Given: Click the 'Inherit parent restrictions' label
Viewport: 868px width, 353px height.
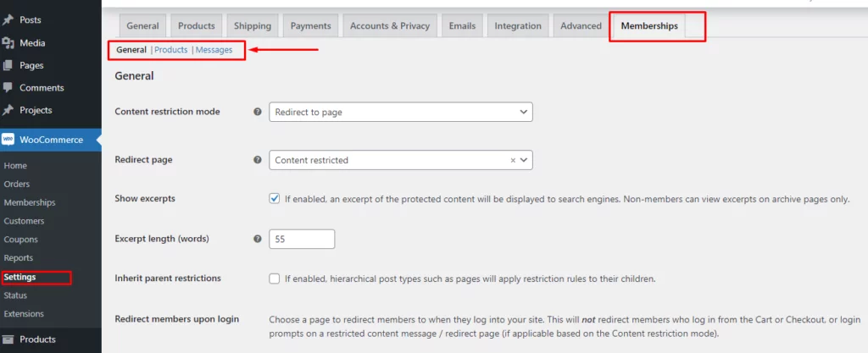Looking at the screenshot, I should click(168, 278).
